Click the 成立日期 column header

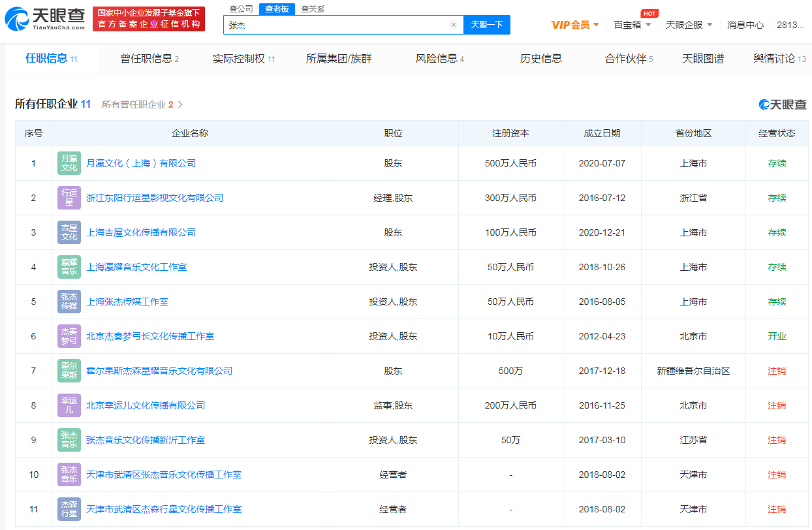[x=602, y=133]
